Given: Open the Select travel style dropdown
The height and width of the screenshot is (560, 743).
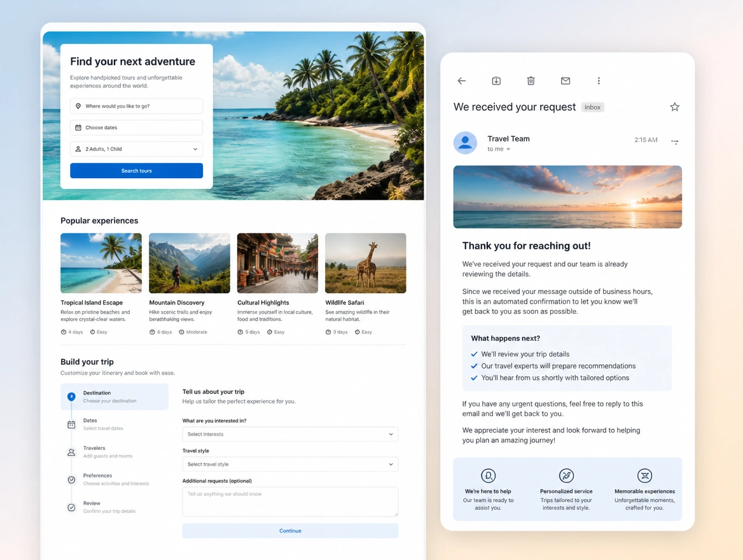Looking at the screenshot, I should (290, 464).
